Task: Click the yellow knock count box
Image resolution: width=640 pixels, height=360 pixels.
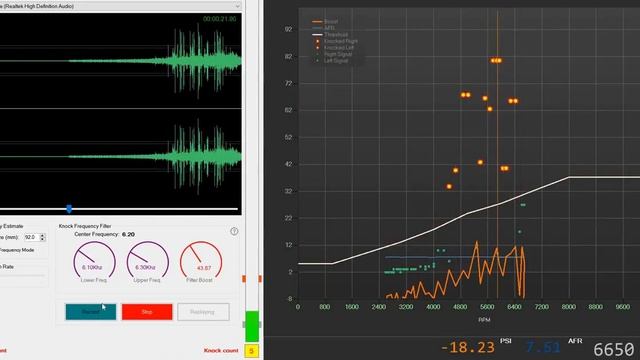Action: coord(251,351)
